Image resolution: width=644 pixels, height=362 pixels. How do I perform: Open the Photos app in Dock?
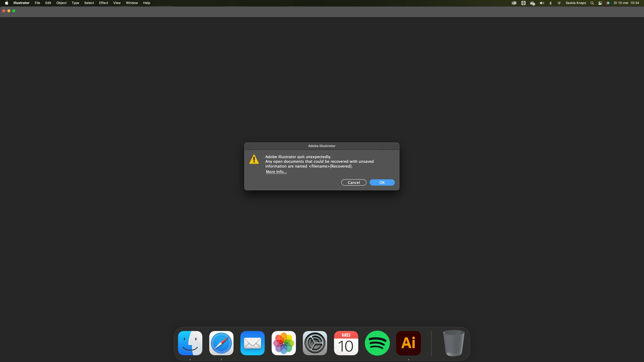284,343
